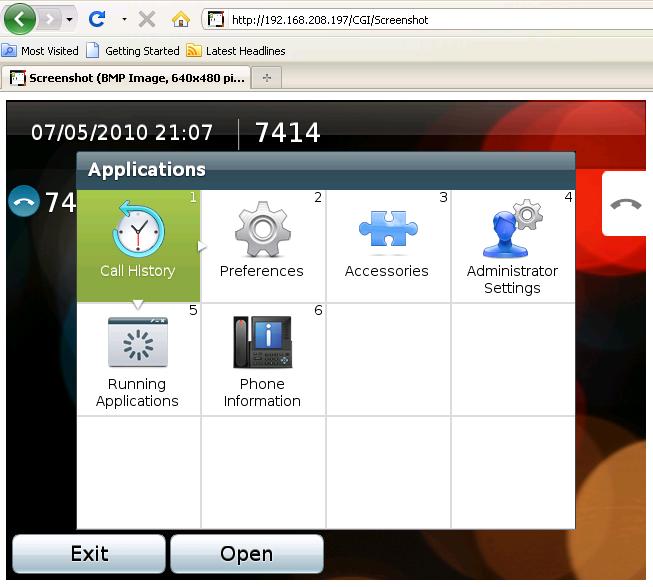Open the Accessories puzzle piece icon

pos(388,229)
